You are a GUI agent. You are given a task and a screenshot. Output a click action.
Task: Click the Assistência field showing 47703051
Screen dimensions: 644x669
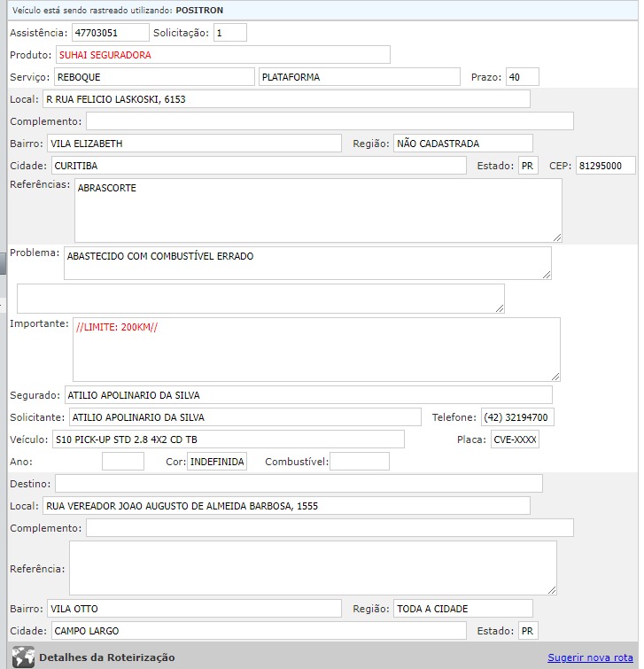[110, 33]
